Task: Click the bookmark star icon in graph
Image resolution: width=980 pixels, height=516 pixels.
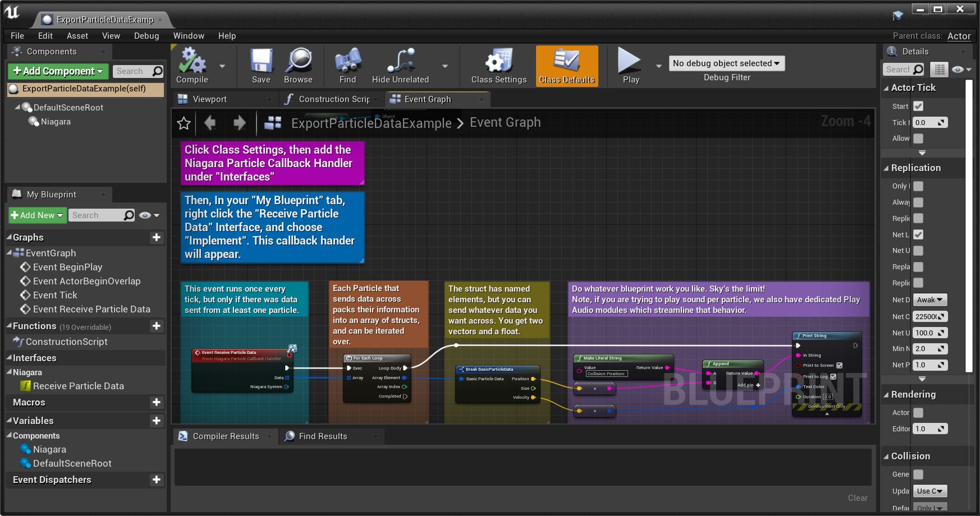Action: [x=184, y=123]
